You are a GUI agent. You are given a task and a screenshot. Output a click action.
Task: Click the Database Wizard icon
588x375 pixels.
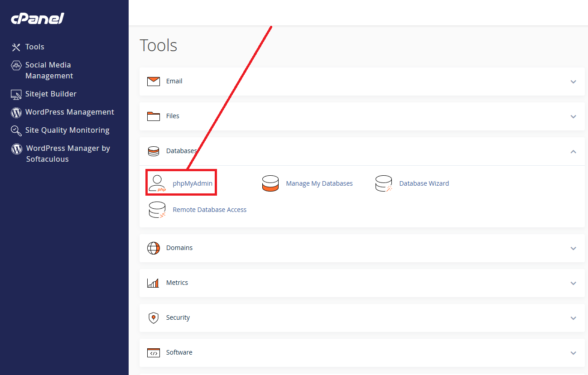pyautogui.click(x=384, y=183)
